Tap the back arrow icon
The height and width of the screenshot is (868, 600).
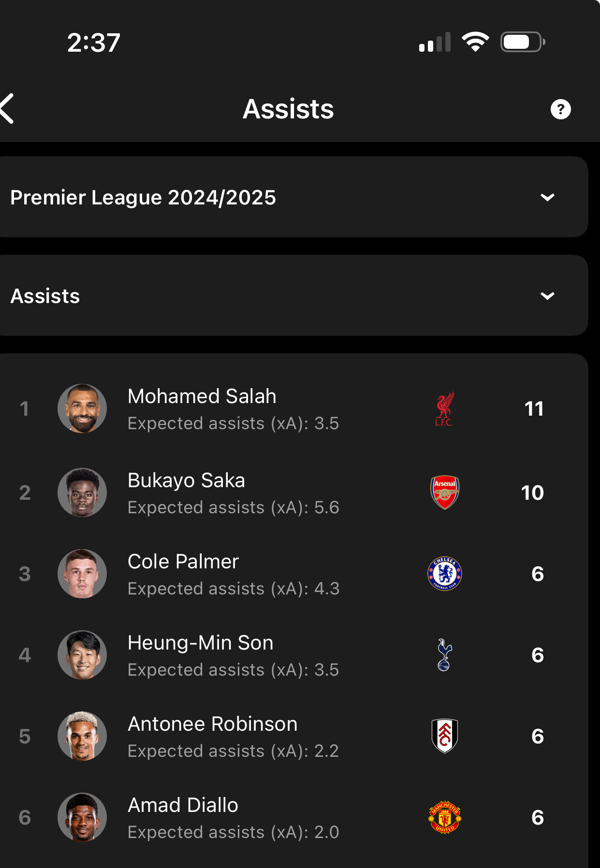coord(7,109)
